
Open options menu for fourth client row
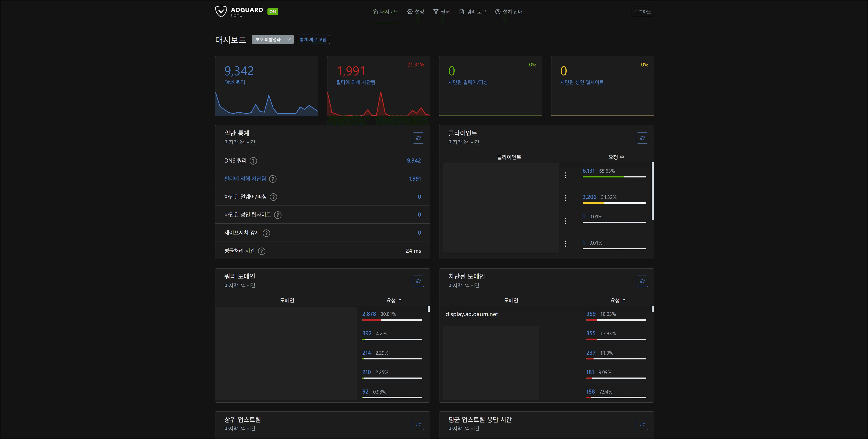[565, 243]
